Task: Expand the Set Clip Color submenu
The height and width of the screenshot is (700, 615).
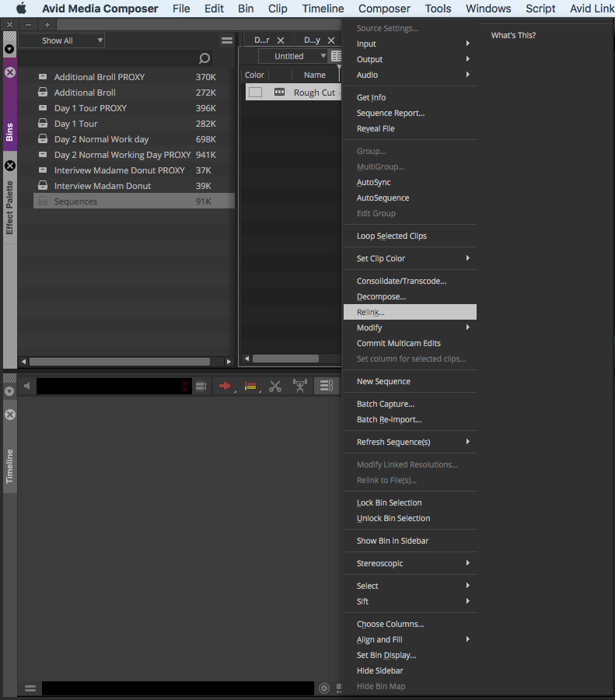Action: [411, 258]
